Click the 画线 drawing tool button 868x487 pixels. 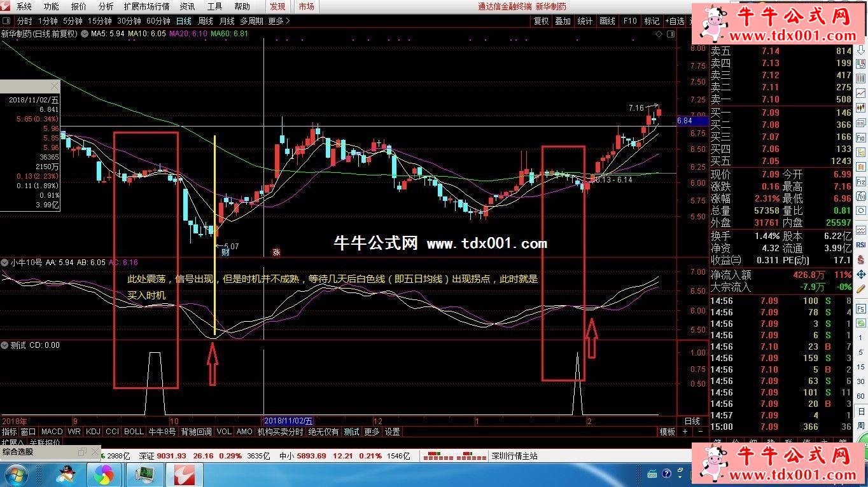607,21
